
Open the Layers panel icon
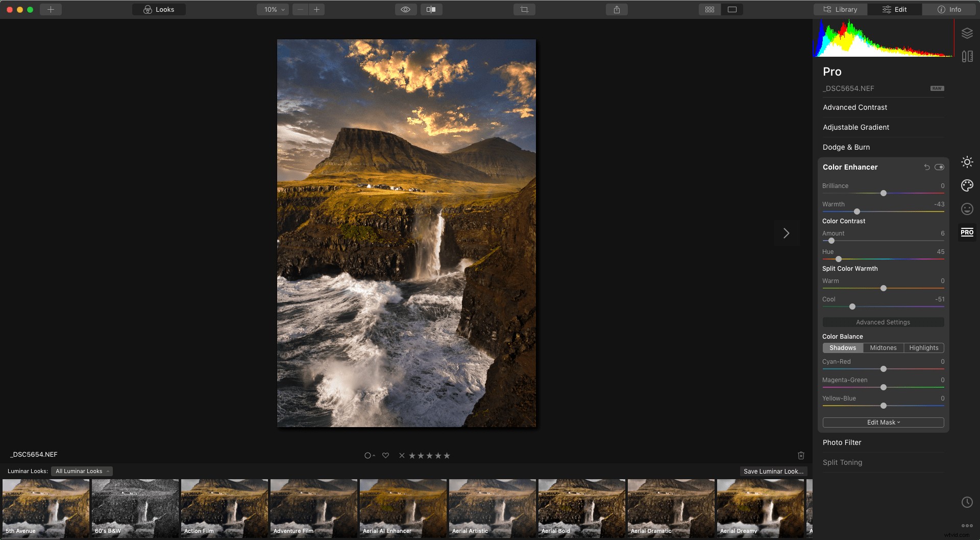(967, 33)
